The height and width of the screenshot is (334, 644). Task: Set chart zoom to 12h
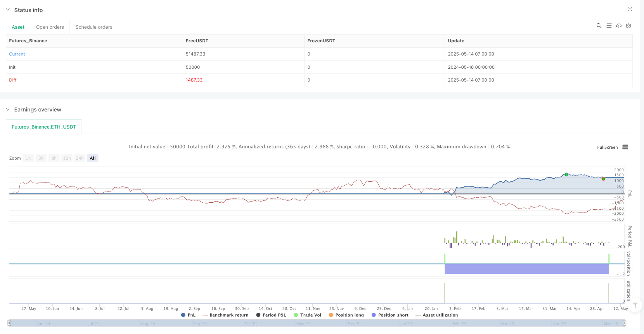(67, 158)
